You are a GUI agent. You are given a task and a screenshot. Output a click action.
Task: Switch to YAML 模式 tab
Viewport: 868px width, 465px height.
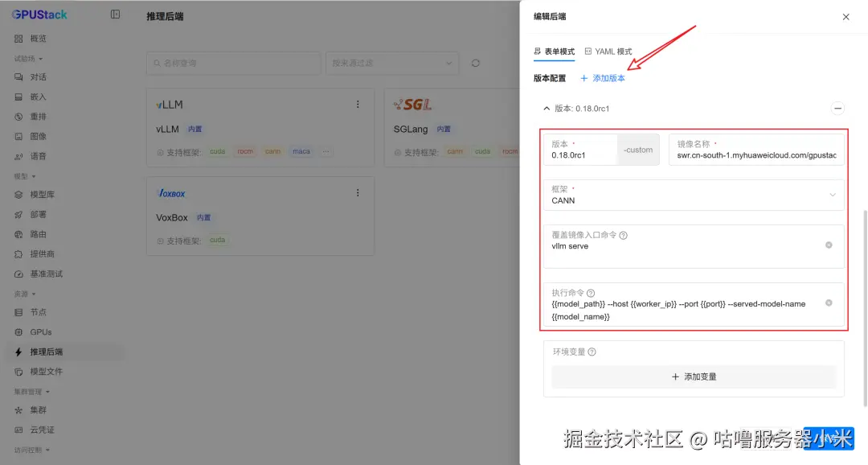pos(608,51)
